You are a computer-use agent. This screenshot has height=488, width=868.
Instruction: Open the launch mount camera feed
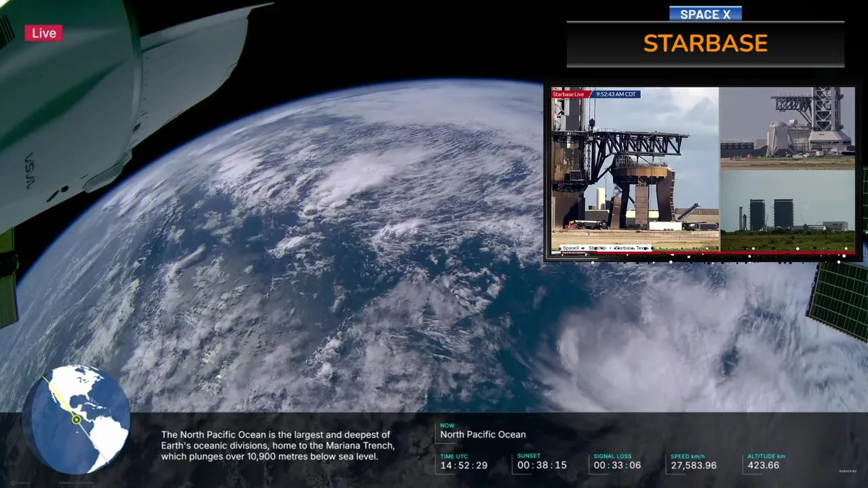click(635, 169)
